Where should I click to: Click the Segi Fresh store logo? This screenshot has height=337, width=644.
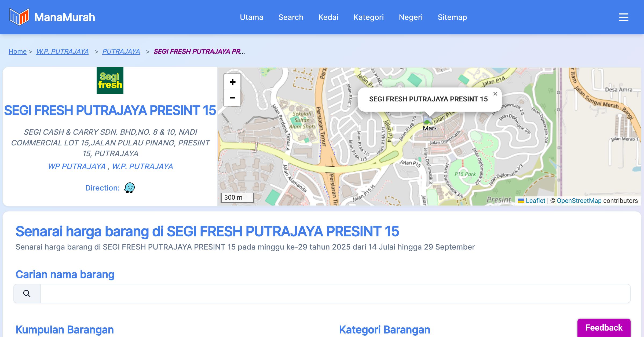pyautogui.click(x=110, y=80)
